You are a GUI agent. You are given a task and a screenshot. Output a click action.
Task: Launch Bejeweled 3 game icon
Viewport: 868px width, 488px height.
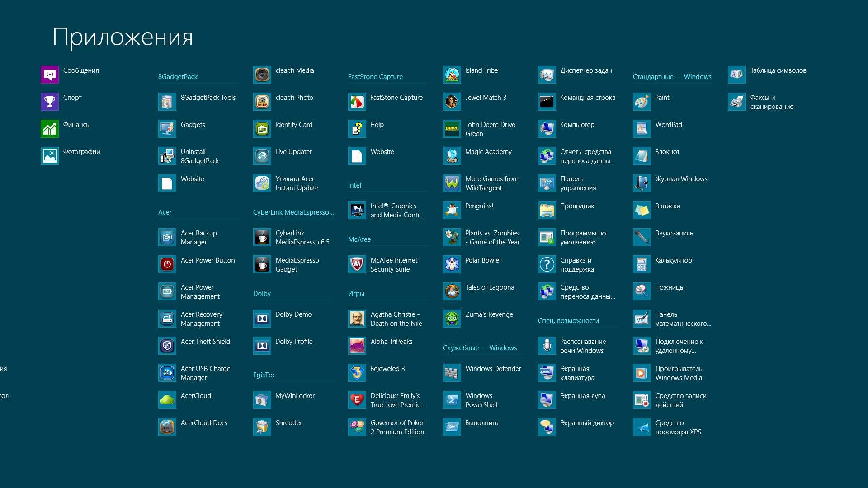357,373
